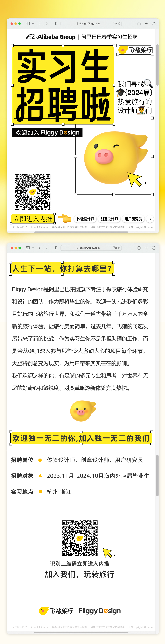Click the 招聘岗位 row label
Image resolution: width=165 pixels, height=644 pixels.
(22, 460)
